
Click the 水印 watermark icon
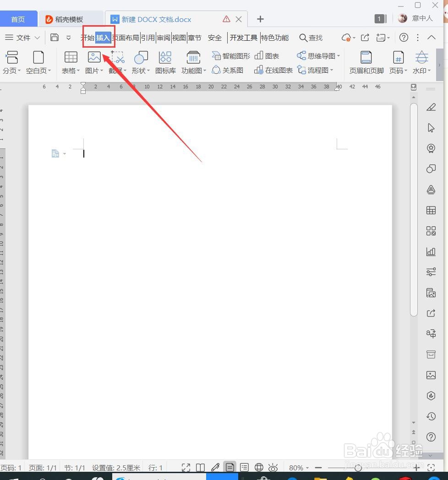pyautogui.click(x=421, y=57)
